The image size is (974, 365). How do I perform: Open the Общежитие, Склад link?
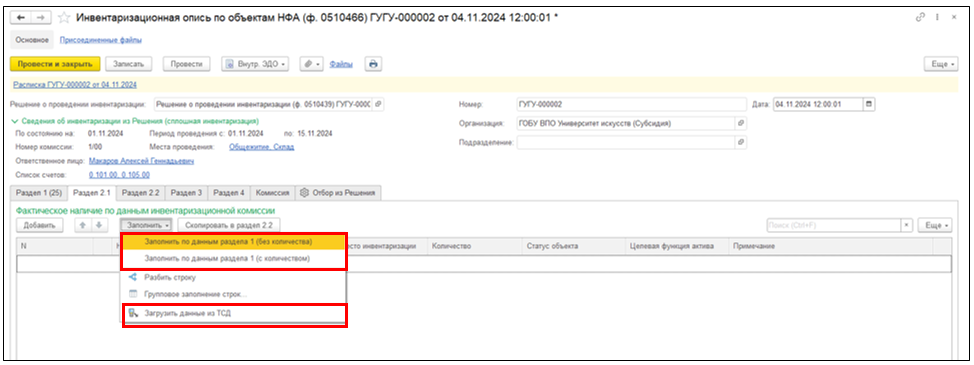(x=262, y=147)
